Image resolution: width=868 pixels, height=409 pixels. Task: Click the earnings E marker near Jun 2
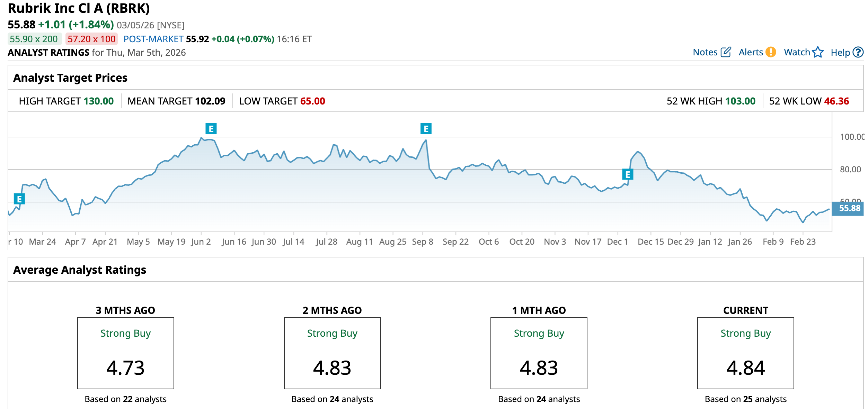(211, 129)
